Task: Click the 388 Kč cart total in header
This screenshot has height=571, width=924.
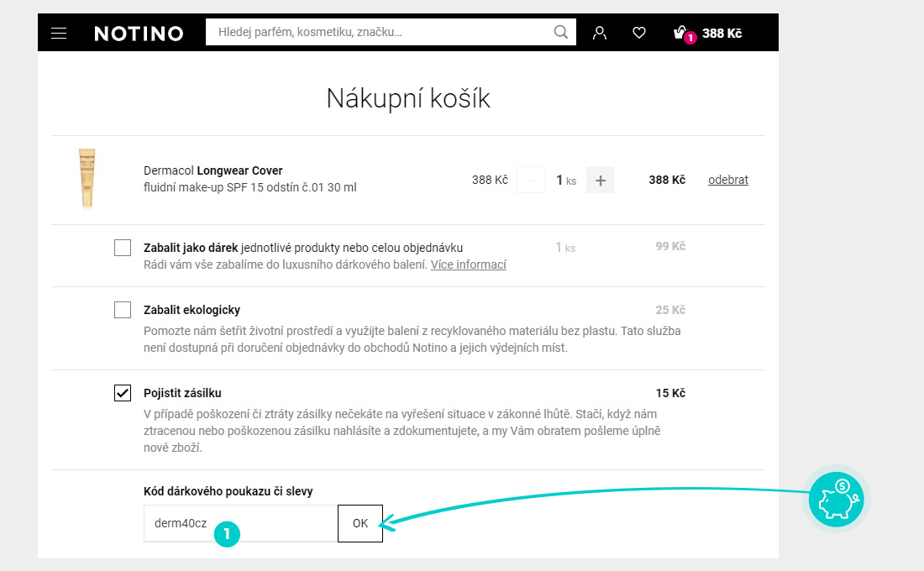Action: (722, 34)
